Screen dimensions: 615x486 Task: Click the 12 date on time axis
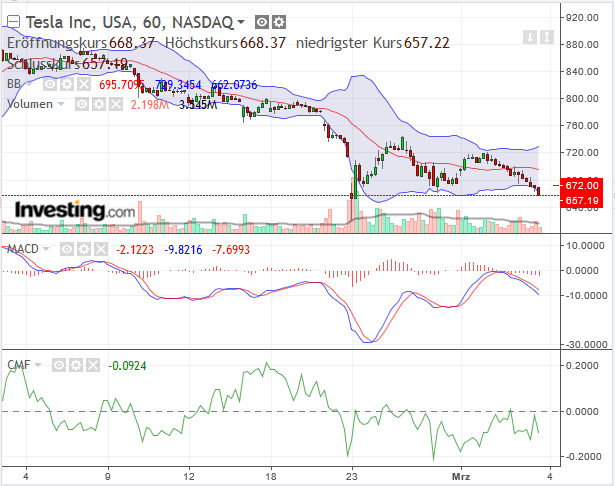pyautogui.click(x=189, y=477)
